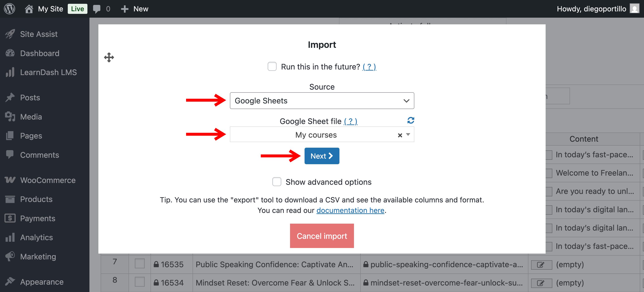The width and height of the screenshot is (644, 292).
Task: Click the help link next to Google Sheet file
Action: point(350,121)
